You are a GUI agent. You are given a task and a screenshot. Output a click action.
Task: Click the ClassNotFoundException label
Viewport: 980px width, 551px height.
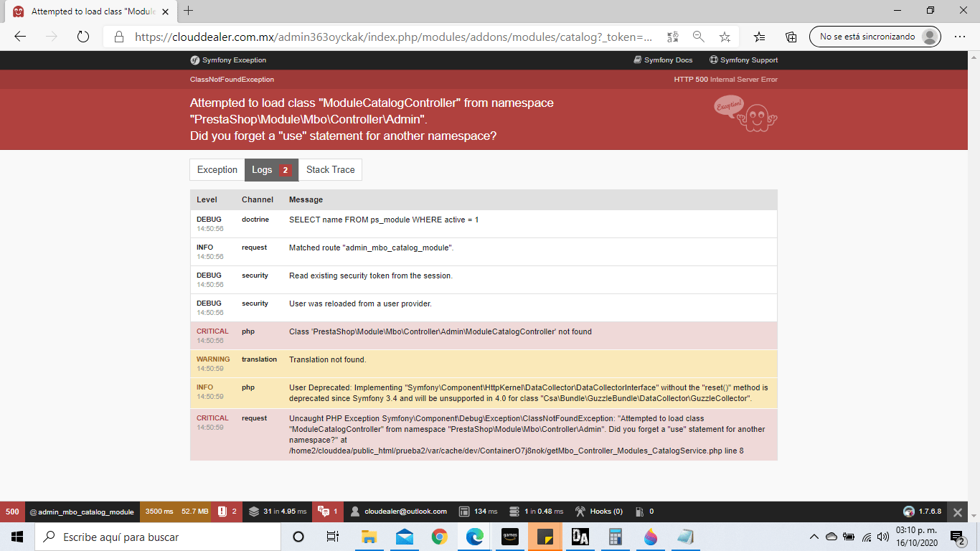232,80
